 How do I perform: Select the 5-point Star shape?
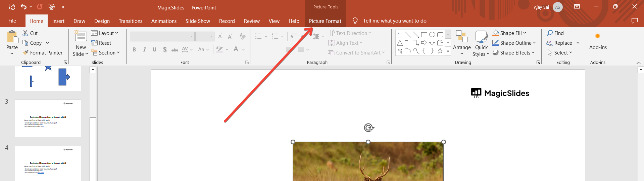click(440, 51)
